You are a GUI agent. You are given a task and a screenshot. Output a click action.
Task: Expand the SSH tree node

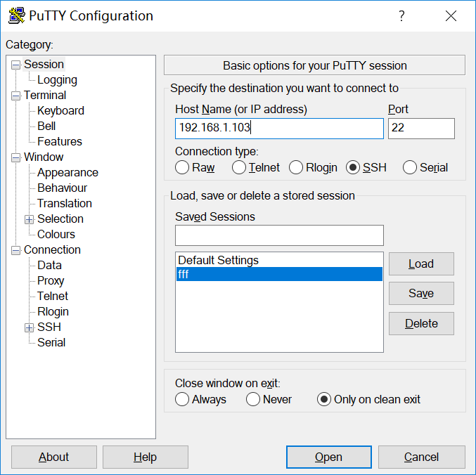pyautogui.click(x=29, y=327)
